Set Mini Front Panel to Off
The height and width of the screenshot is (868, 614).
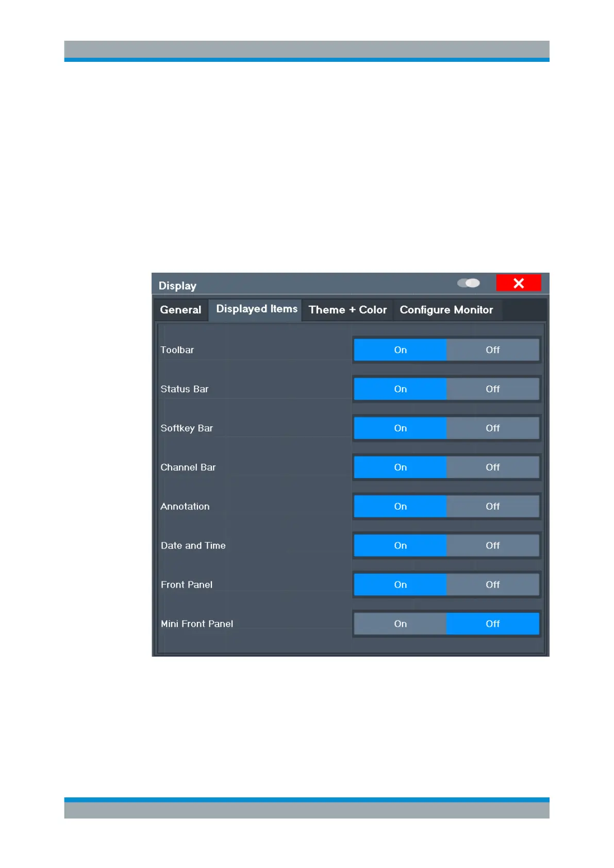(493, 624)
